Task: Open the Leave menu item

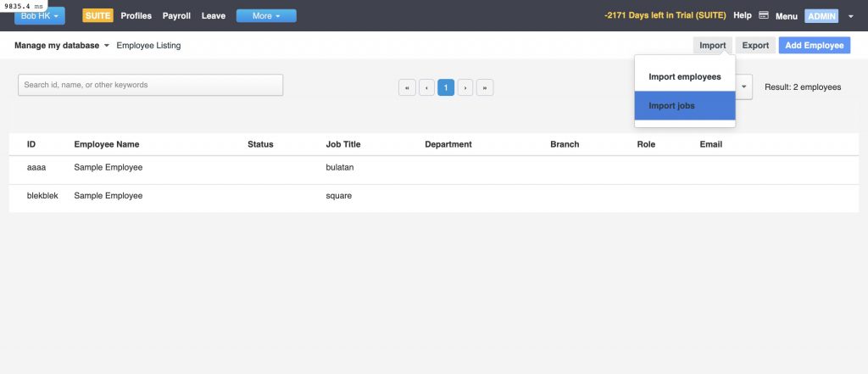Action: pyautogui.click(x=213, y=15)
